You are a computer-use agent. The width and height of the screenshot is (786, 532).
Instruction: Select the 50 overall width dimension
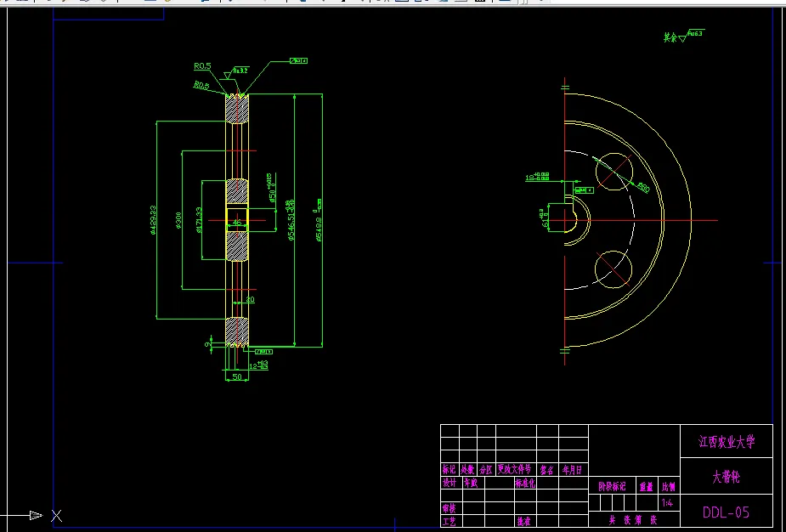(x=237, y=376)
